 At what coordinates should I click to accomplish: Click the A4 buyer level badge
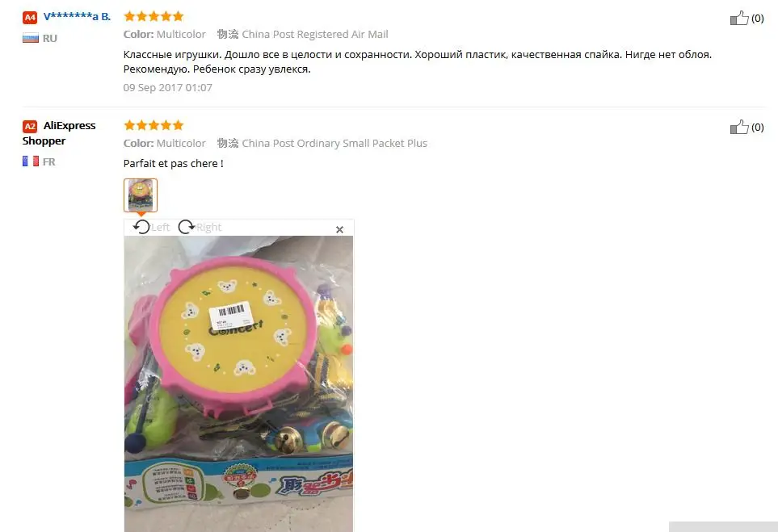pos(30,17)
